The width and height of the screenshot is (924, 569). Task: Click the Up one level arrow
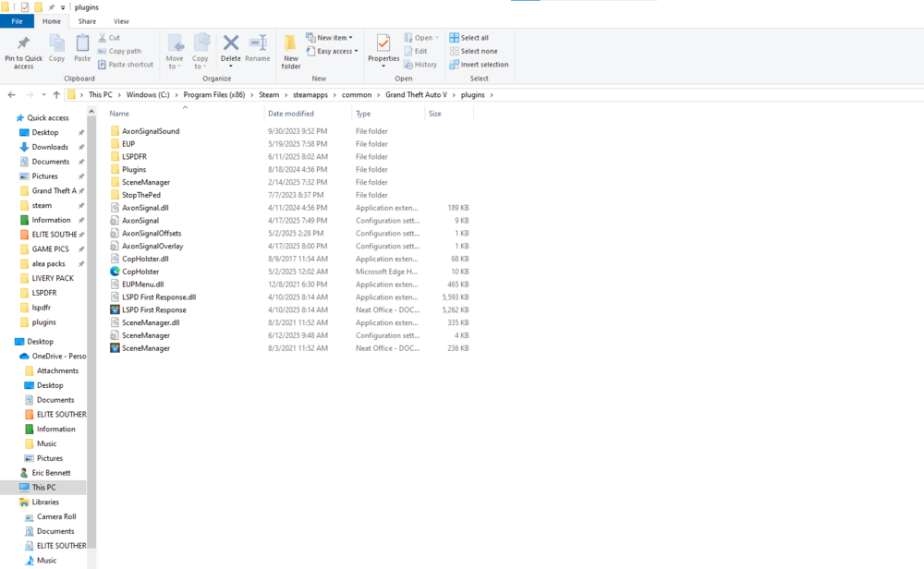[x=56, y=94]
